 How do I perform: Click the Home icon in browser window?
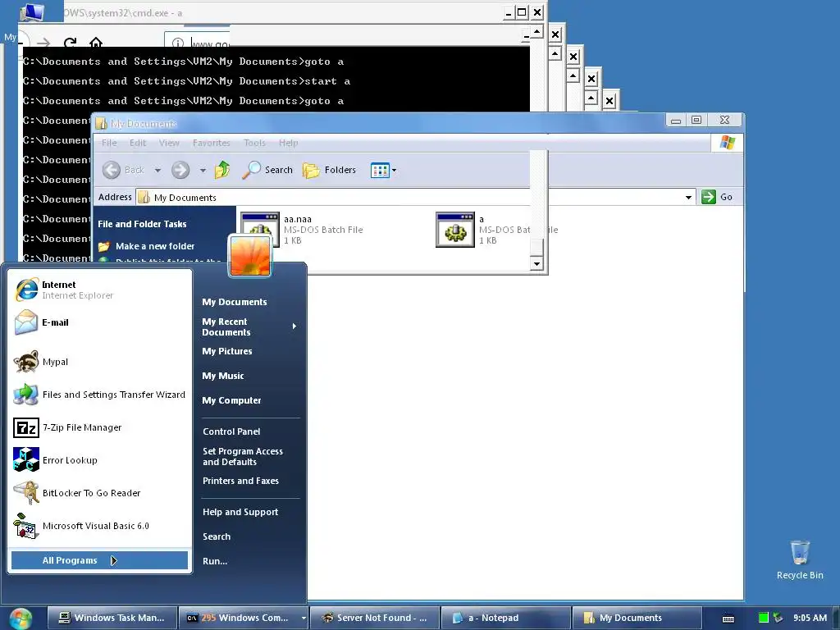pyautogui.click(x=95, y=42)
